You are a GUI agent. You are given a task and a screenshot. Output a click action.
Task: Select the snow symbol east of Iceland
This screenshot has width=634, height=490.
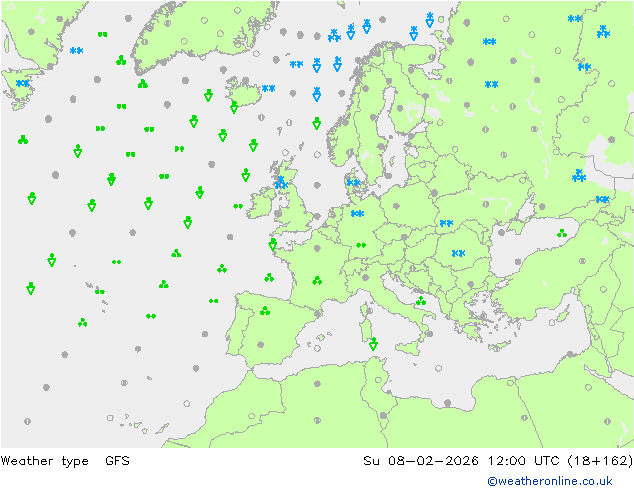tap(268, 88)
